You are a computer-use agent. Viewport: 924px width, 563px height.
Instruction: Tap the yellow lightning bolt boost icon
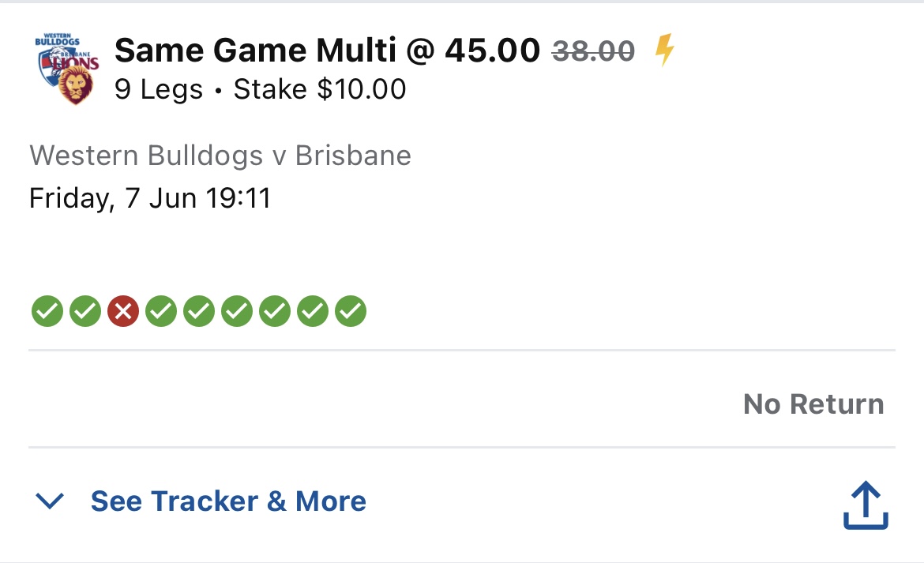(665, 50)
